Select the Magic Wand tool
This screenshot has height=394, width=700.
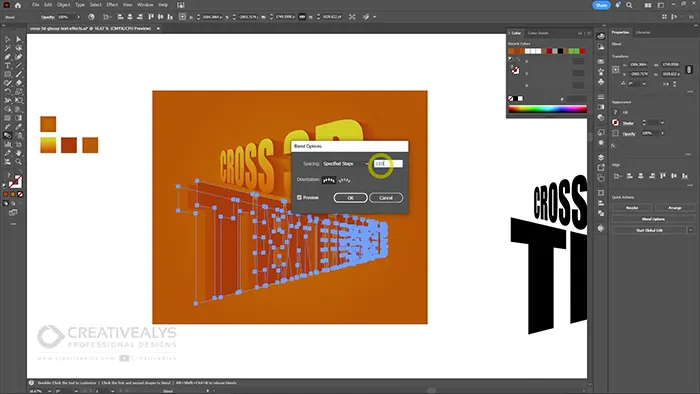coord(8,48)
